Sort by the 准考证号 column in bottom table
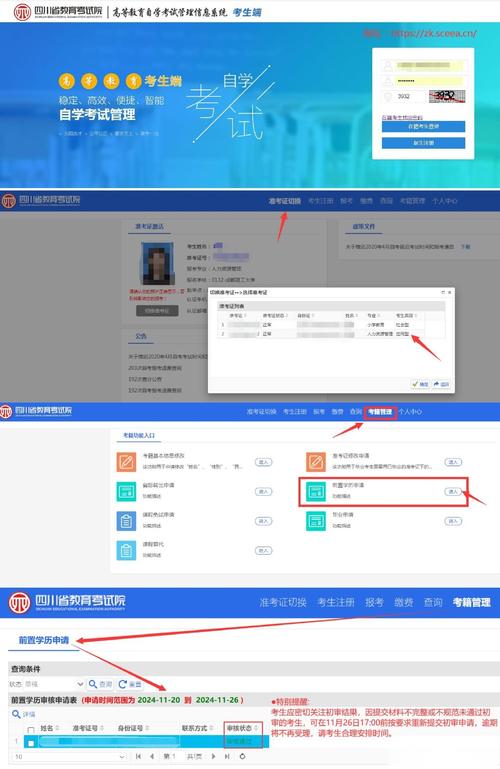This screenshot has width=500, height=769. [x=101, y=728]
